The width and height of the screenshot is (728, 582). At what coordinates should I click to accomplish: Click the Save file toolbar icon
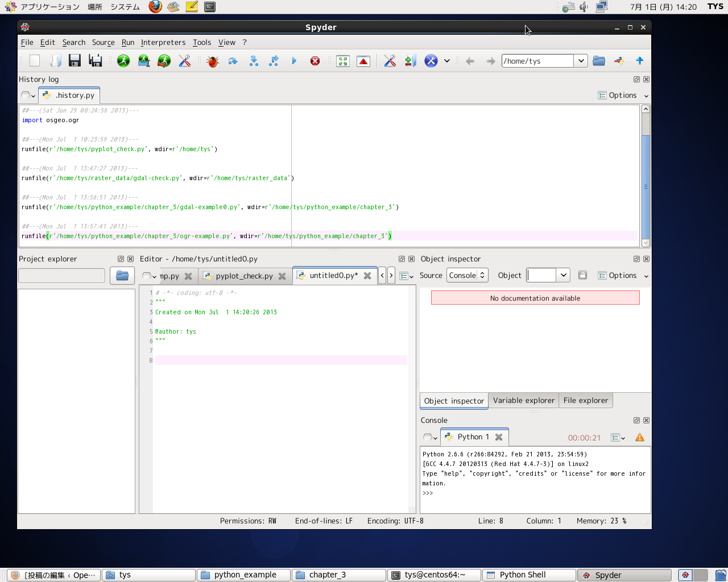75,61
